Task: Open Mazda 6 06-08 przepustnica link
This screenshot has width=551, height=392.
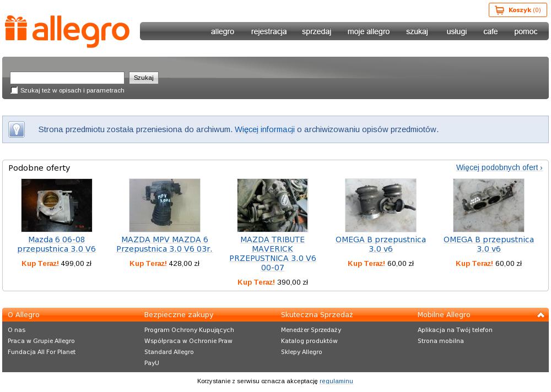Action: pyautogui.click(x=57, y=244)
